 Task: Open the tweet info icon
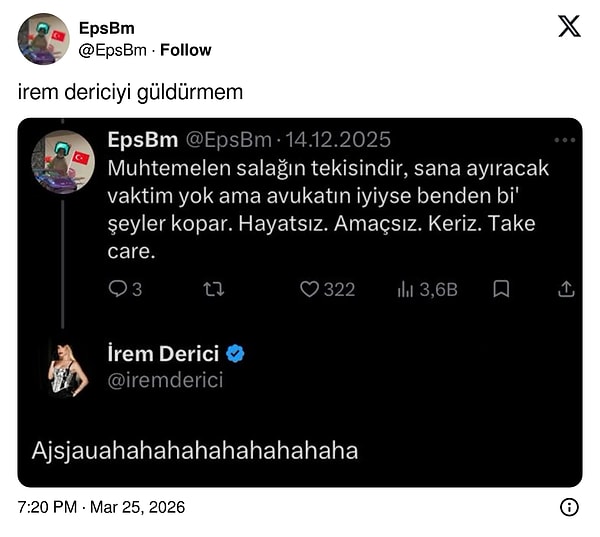coord(569,507)
